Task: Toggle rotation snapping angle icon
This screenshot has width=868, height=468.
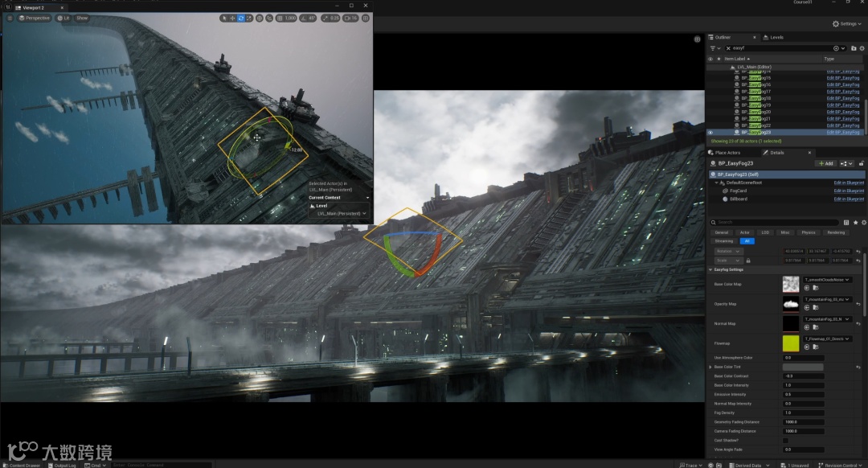Action: (x=305, y=18)
